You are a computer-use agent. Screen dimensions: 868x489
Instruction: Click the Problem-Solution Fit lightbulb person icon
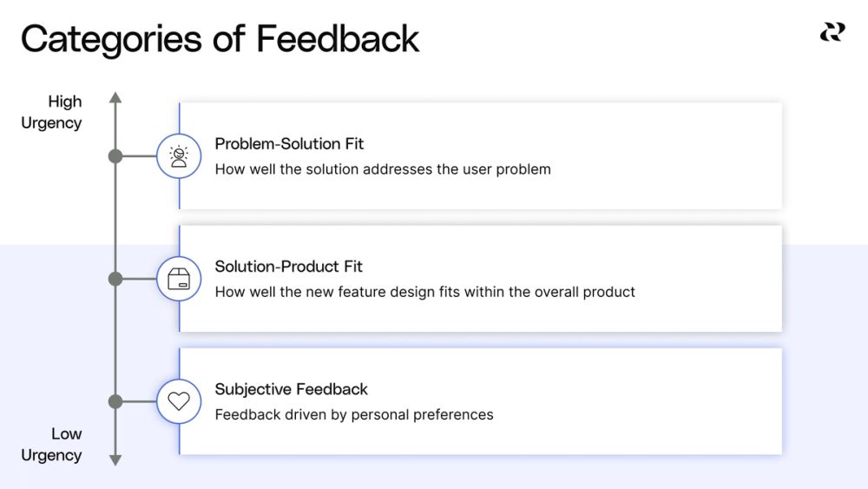pyautogui.click(x=179, y=156)
